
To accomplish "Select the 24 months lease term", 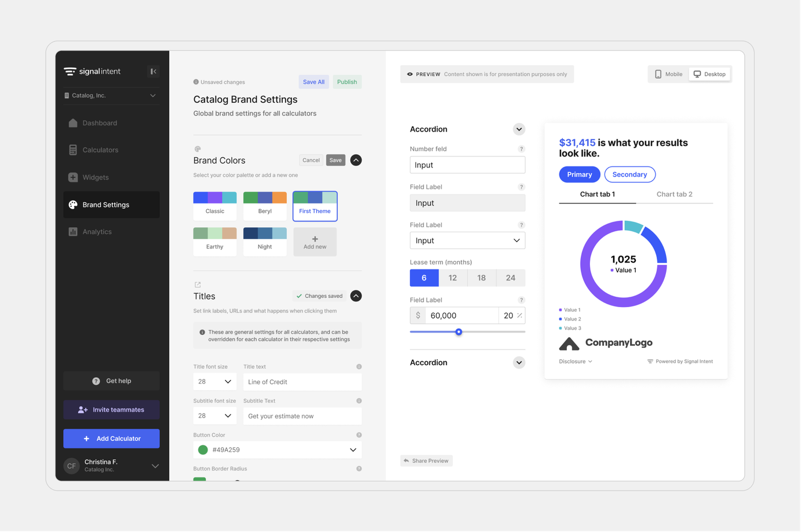I will [511, 278].
